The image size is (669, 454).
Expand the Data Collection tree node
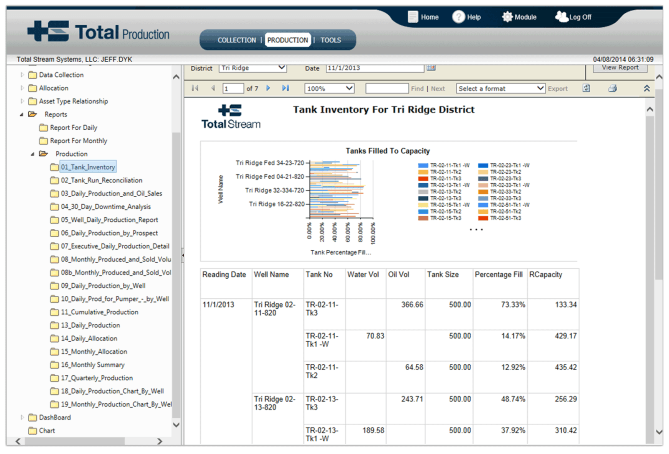(22, 75)
